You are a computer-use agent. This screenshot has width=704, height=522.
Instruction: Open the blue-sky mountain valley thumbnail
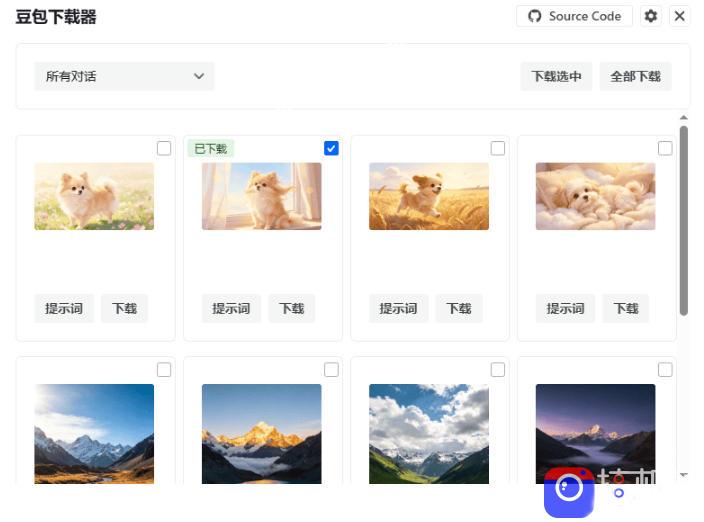(x=94, y=434)
